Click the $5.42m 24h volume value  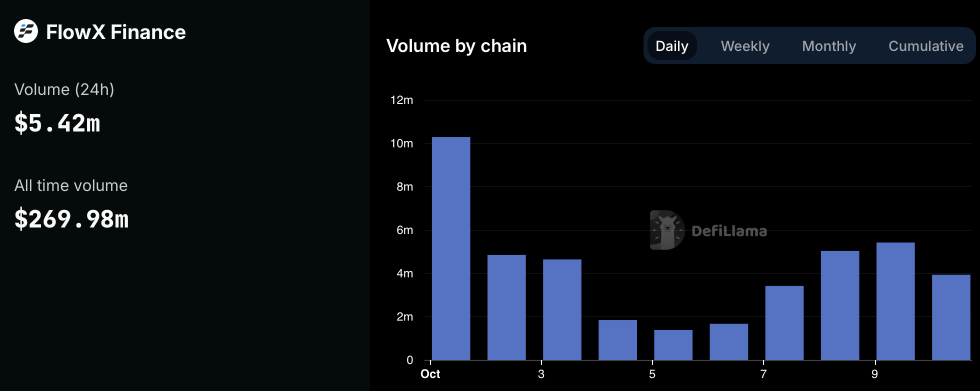click(57, 123)
